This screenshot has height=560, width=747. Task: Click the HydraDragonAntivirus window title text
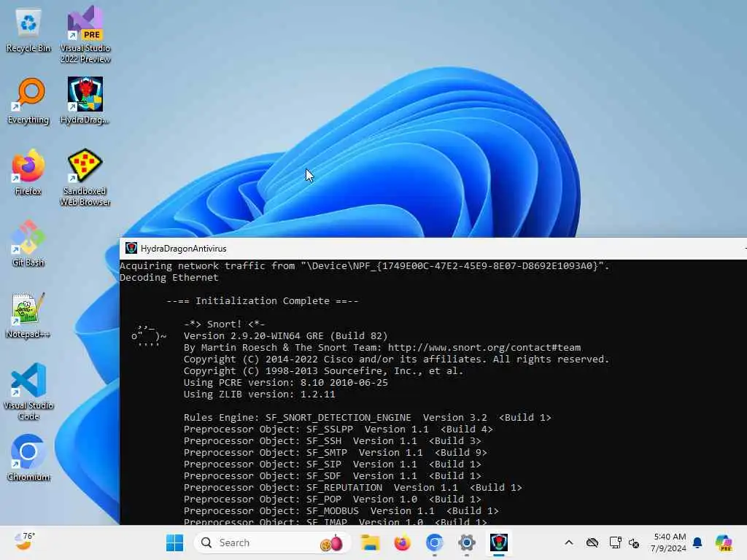183,249
